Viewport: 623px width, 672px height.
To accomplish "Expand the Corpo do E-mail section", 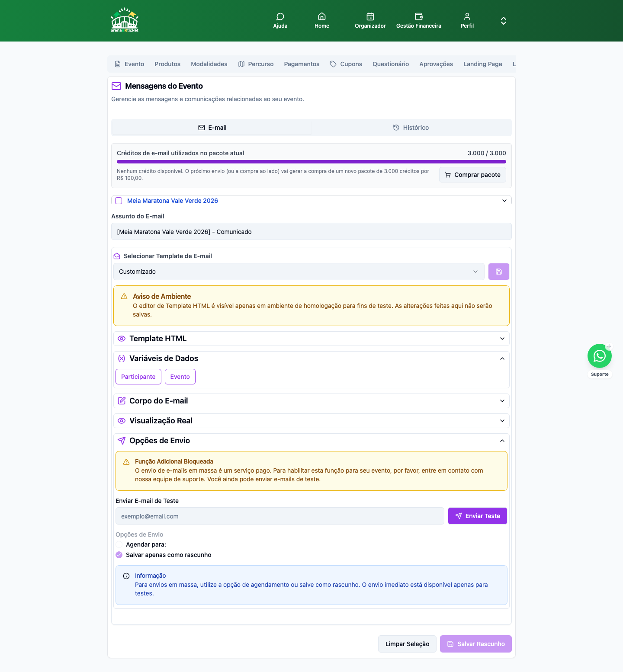I will click(x=311, y=401).
